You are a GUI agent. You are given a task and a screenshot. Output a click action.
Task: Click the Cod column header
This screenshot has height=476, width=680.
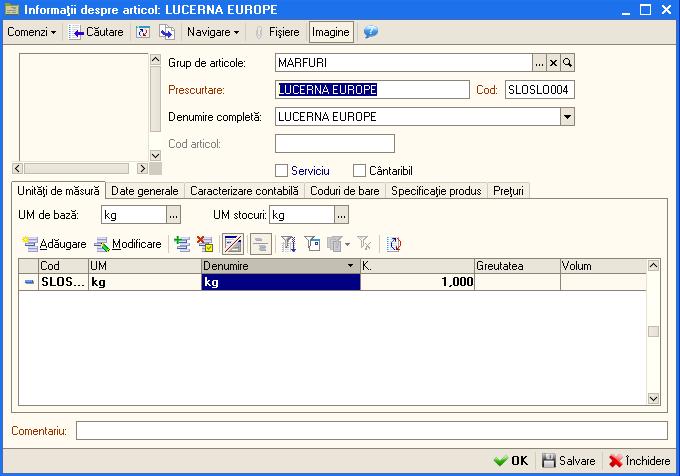(x=63, y=266)
